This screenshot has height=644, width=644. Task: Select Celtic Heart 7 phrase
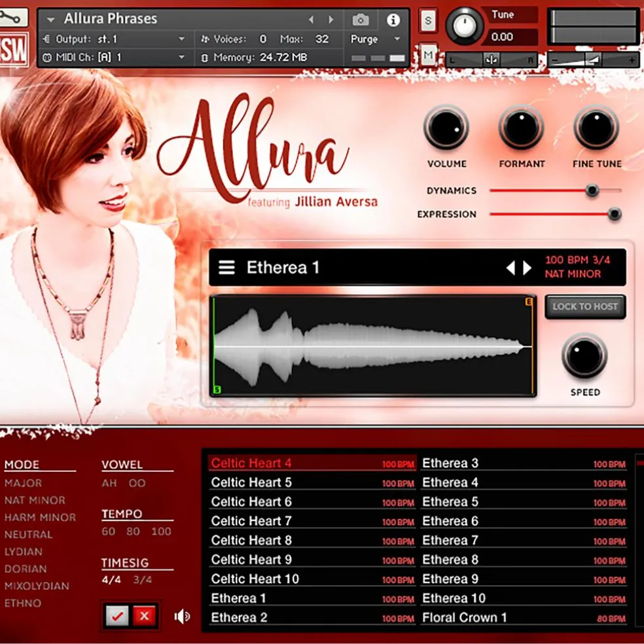tap(312, 521)
